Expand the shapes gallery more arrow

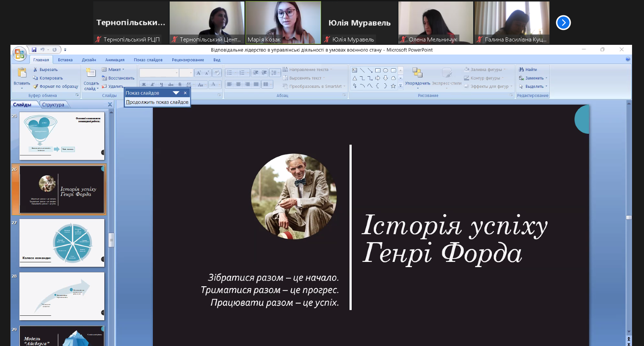tap(400, 86)
